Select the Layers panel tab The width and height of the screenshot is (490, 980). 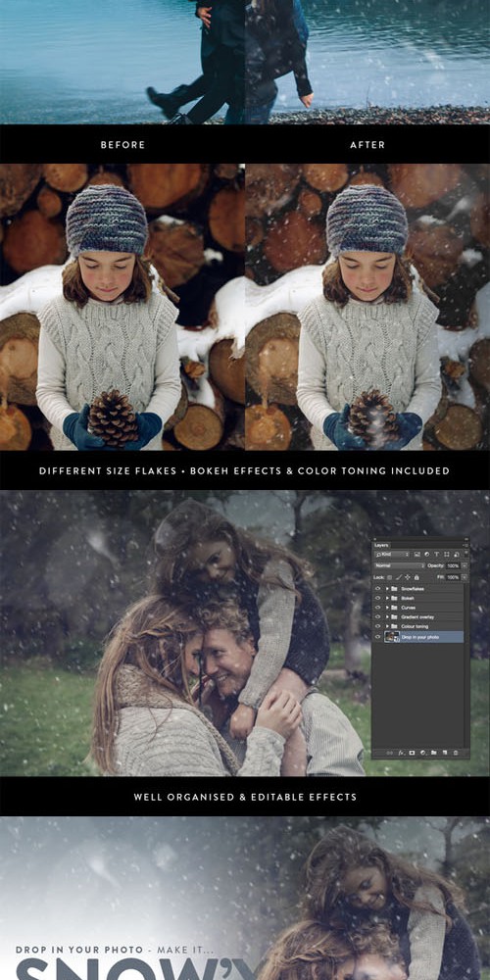(x=381, y=546)
